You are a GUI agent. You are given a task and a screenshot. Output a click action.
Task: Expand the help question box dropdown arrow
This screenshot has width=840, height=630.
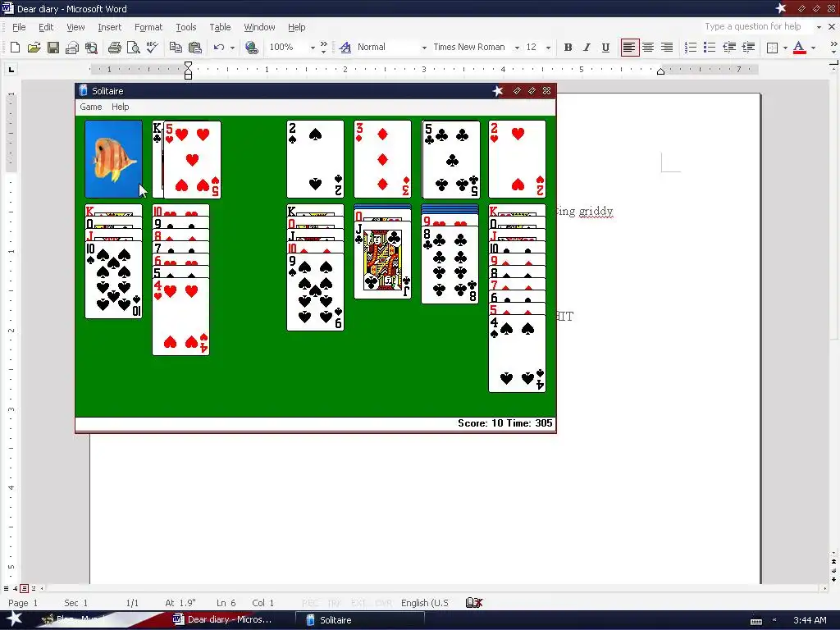(819, 27)
